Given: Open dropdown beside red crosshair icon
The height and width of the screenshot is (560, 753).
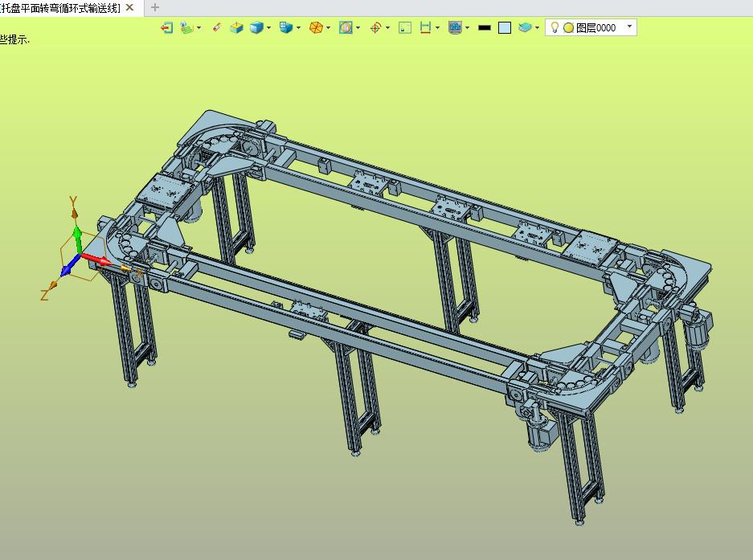Looking at the screenshot, I should coord(387,28).
